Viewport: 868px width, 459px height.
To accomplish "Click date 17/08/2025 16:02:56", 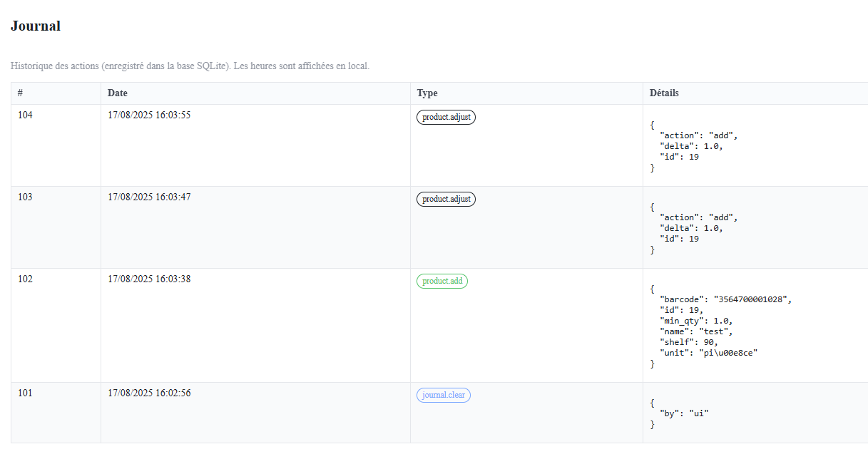I will point(149,393).
